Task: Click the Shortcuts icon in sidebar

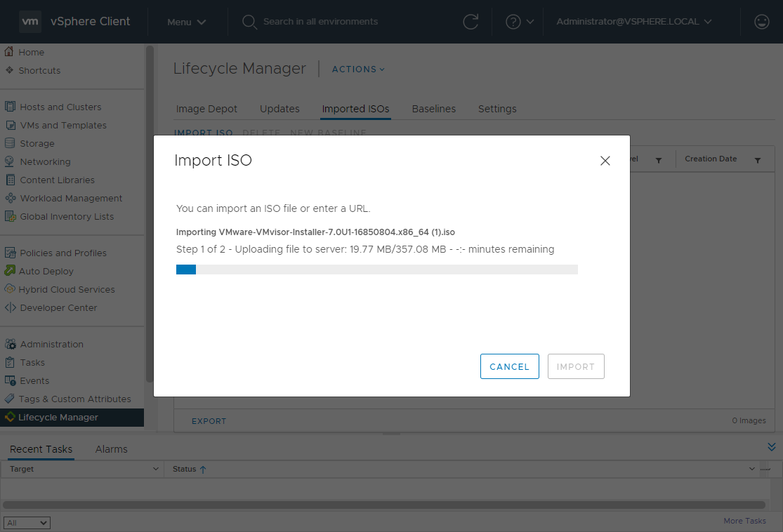Action: [x=9, y=70]
